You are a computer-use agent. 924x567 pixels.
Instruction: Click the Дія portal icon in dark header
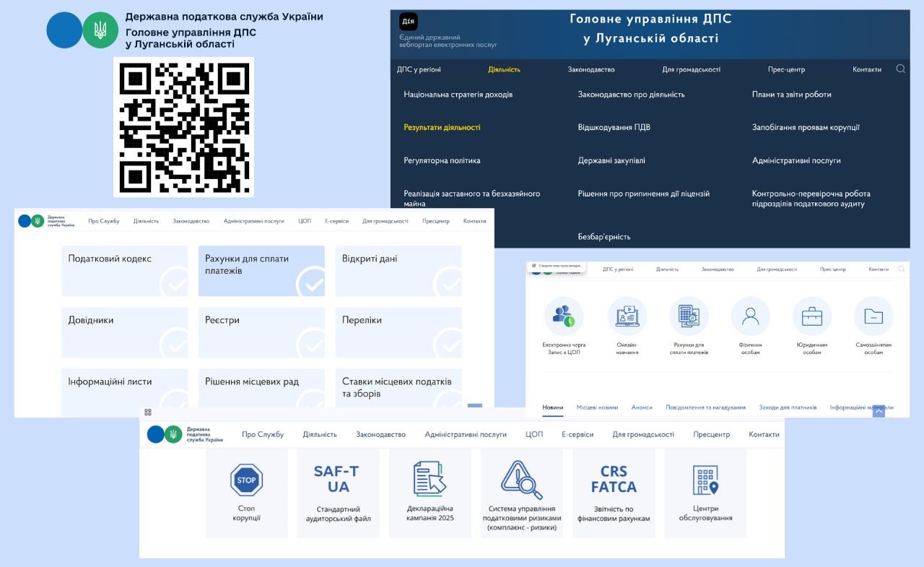pyautogui.click(x=409, y=22)
